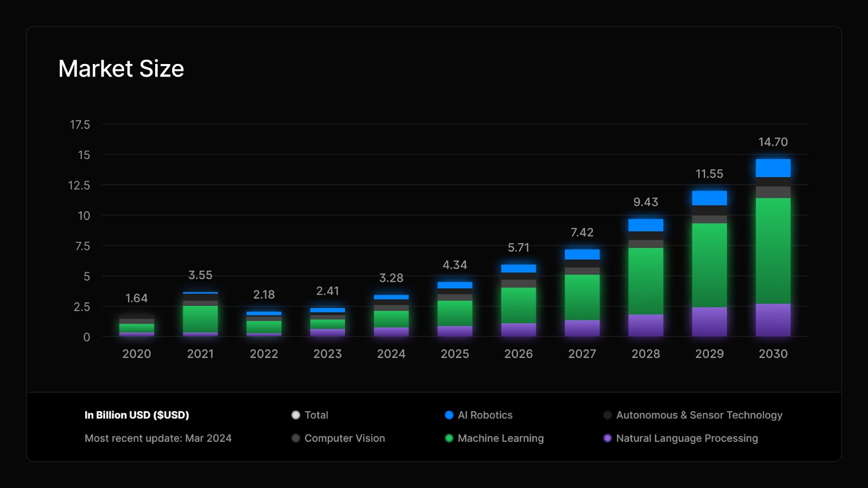Click the 1.64 total label

(137, 299)
